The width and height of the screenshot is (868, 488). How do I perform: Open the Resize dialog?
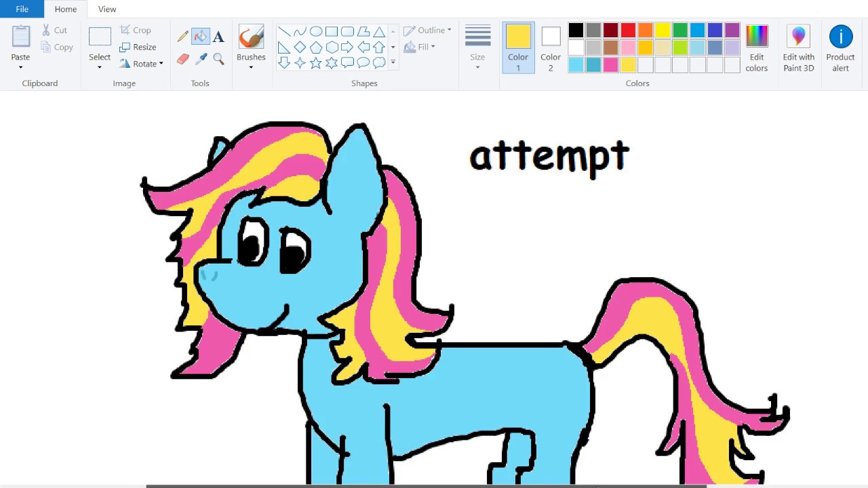(138, 47)
